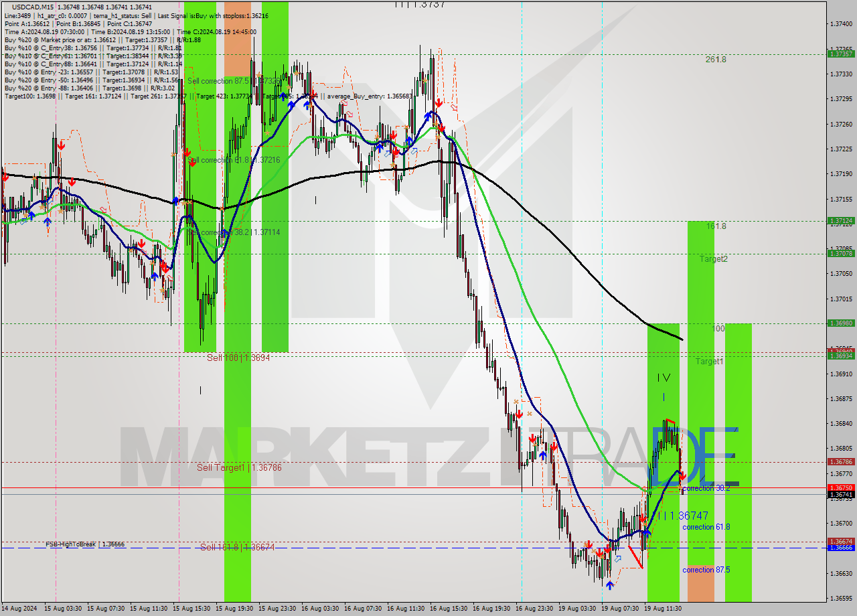Screen dimensions: 857x616
Task: Click the green 1.37078 price tag
Action: click(840, 253)
